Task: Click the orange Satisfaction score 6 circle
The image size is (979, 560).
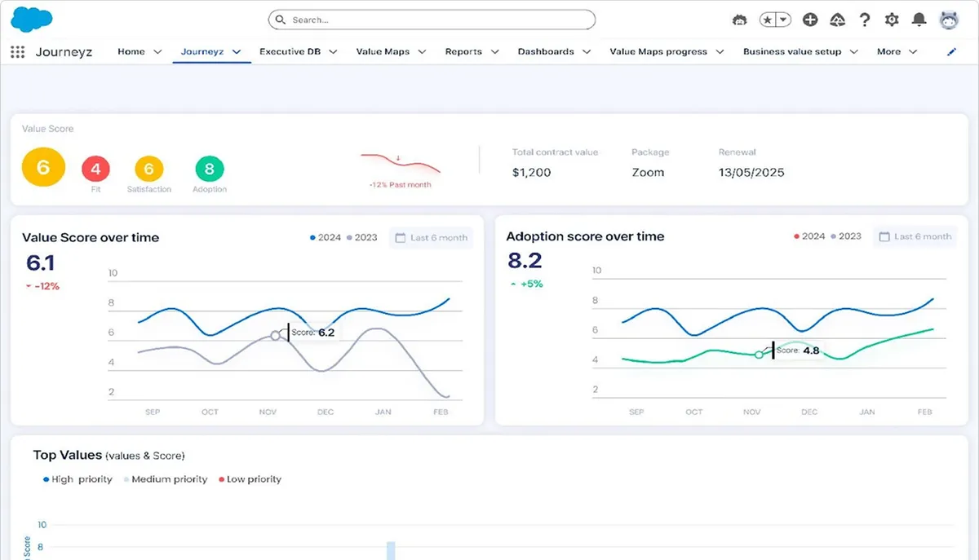Action: click(149, 170)
